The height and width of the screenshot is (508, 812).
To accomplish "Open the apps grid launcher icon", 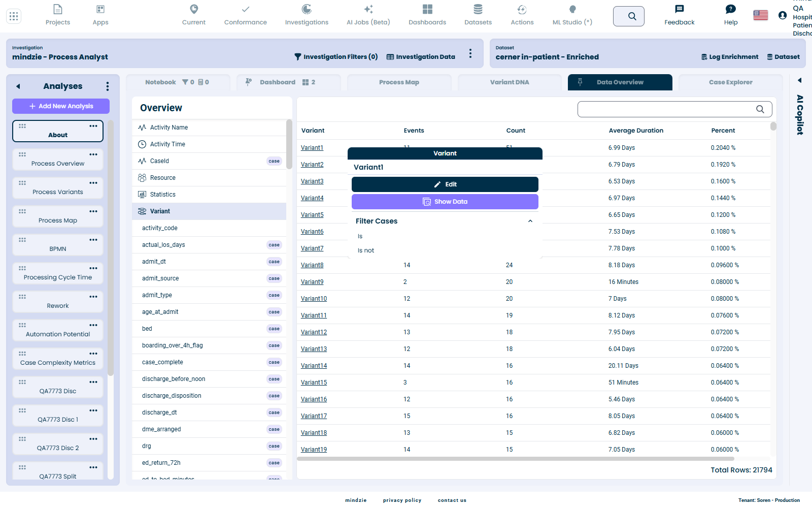I will coord(14,16).
